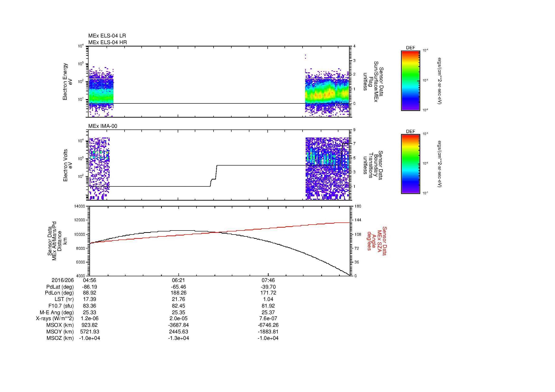555x392 pixels.
Task: Click the MSOY value 5721.93
Action: (x=89, y=332)
